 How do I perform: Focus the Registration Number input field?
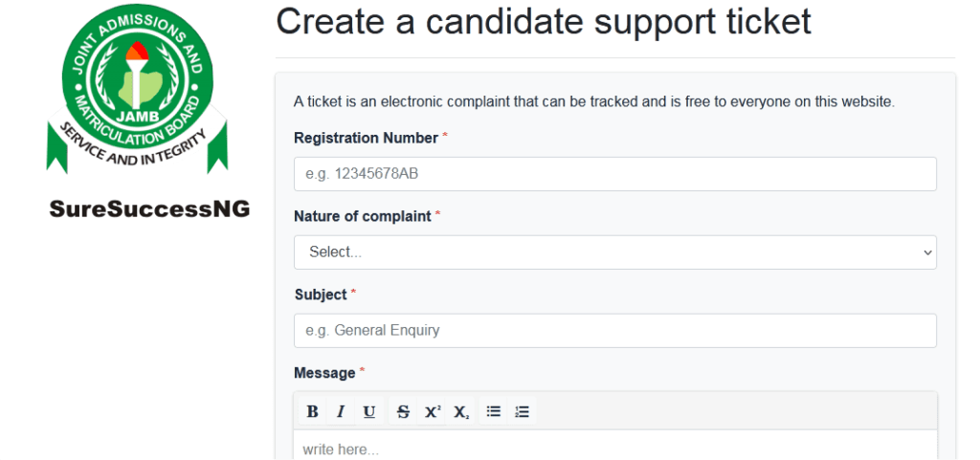point(614,174)
